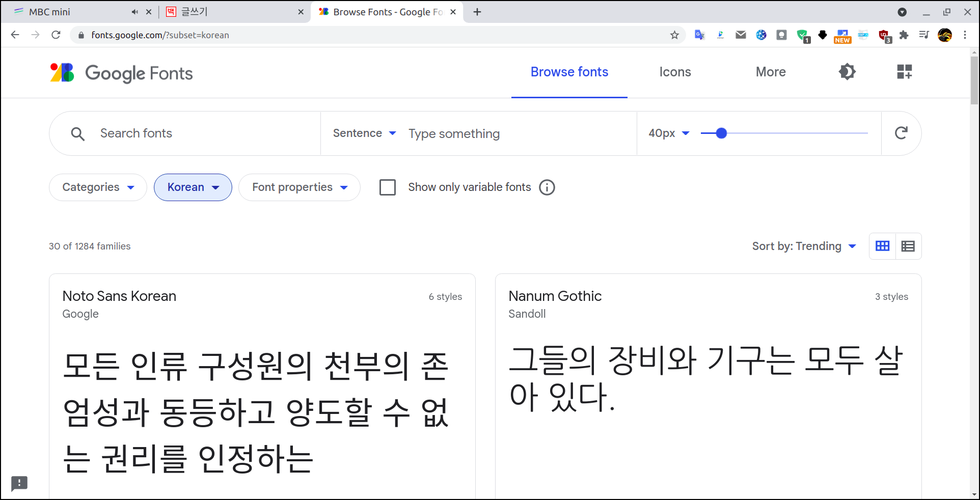Open the Sentence preview type dropdown
Image resolution: width=980 pixels, height=500 pixels.
click(x=364, y=133)
